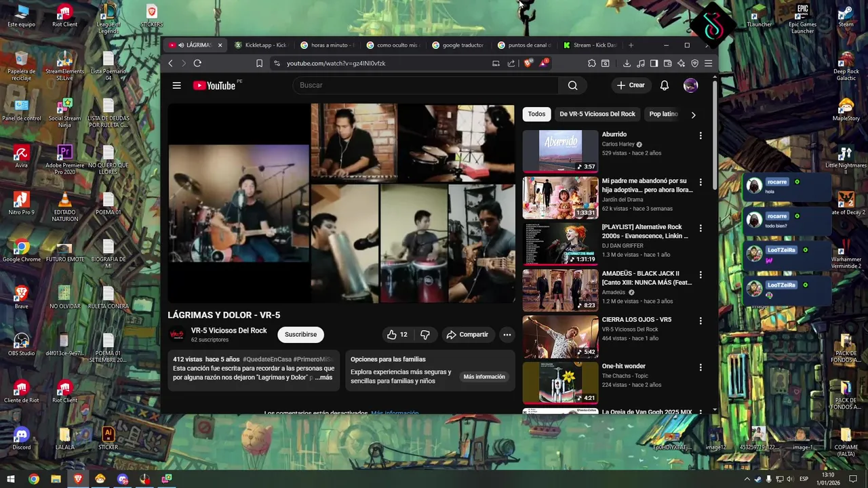Open One-hit wonder video thumbnail
This screenshot has width=868, height=488.
[x=560, y=383]
